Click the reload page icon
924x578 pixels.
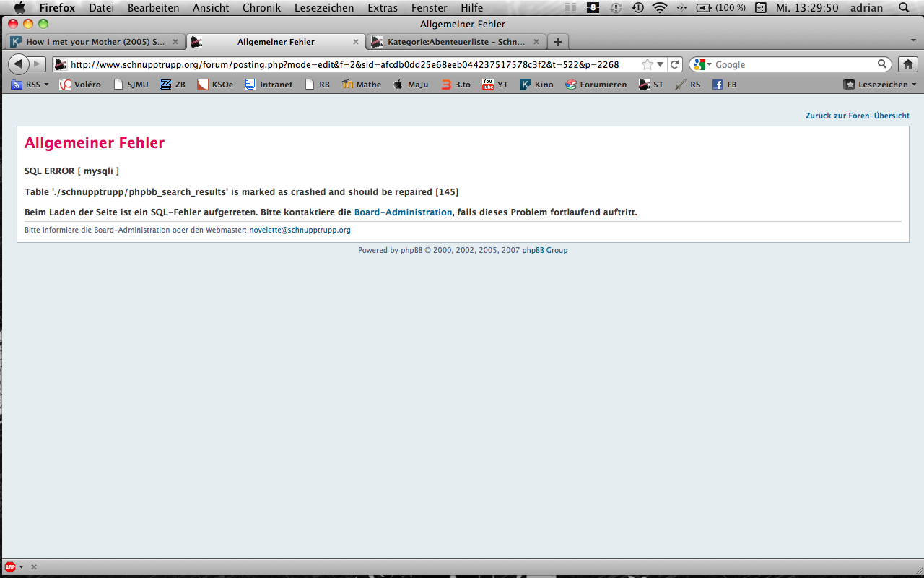(674, 64)
